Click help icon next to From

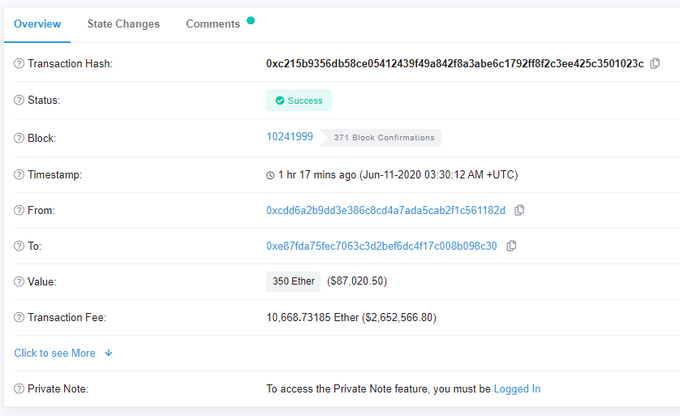click(x=19, y=210)
